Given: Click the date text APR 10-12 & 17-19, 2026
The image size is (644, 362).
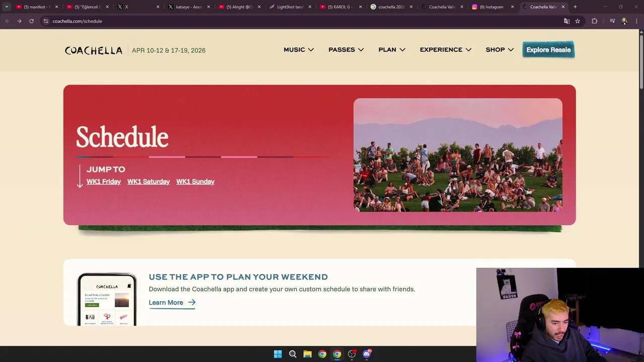Looking at the screenshot, I should coord(169,50).
